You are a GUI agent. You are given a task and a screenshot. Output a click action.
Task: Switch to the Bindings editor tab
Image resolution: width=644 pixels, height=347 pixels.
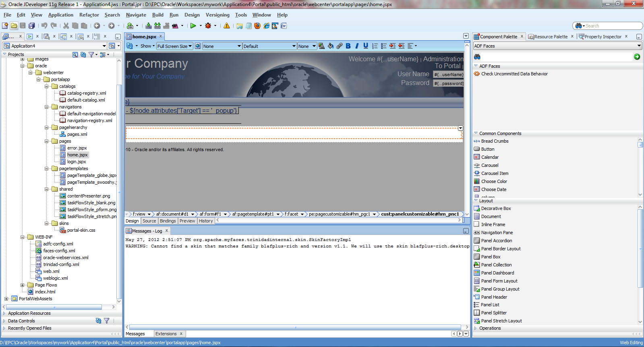[168, 221]
